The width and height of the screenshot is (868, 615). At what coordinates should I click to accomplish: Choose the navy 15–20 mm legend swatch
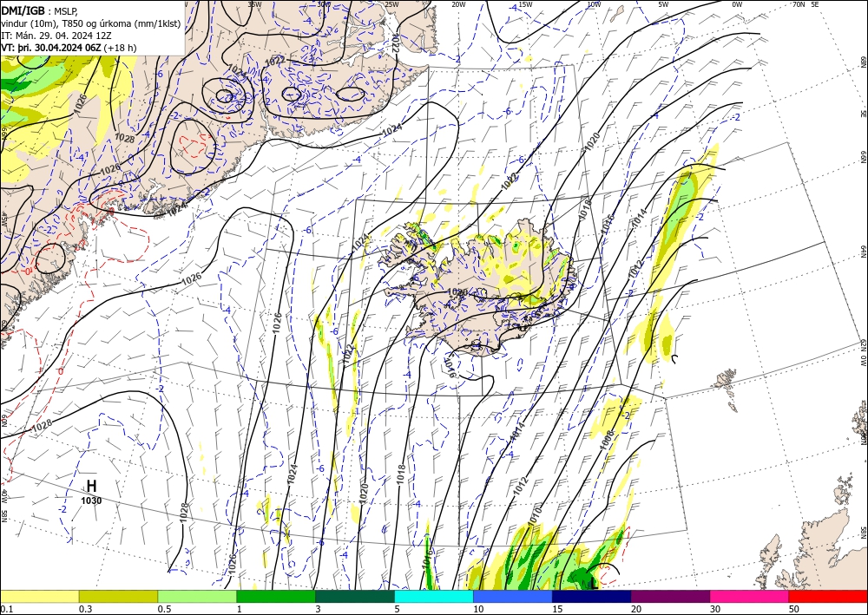click(x=592, y=596)
